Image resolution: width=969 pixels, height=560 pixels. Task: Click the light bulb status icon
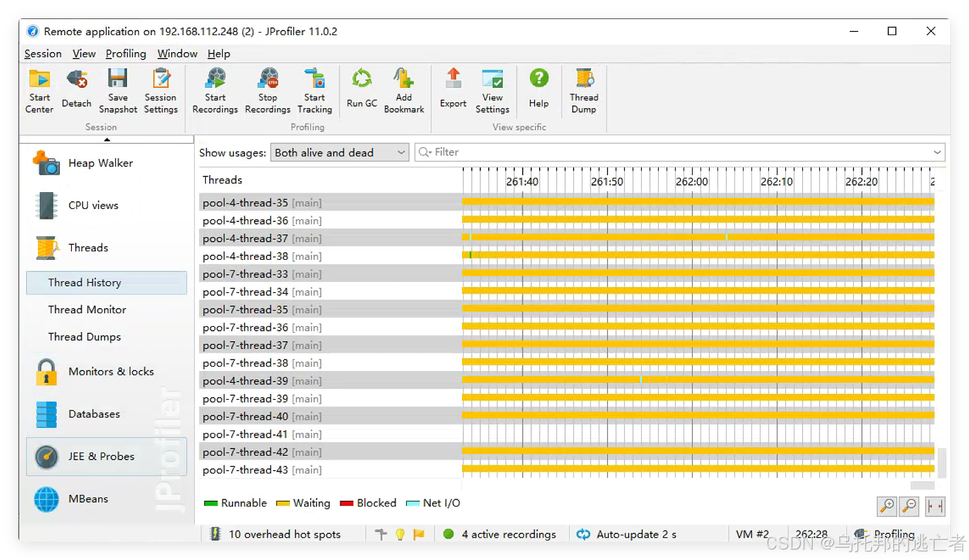pyautogui.click(x=400, y=534)
